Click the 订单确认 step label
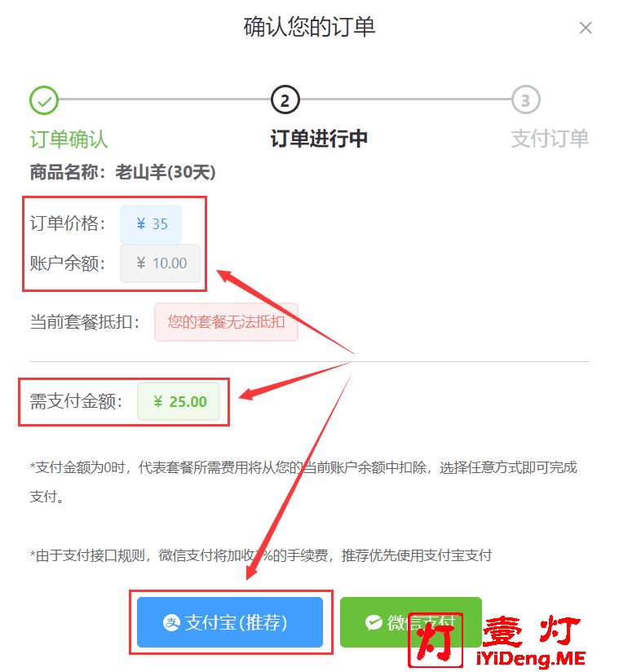The image size is (619, 672). [x=69, y=139]
